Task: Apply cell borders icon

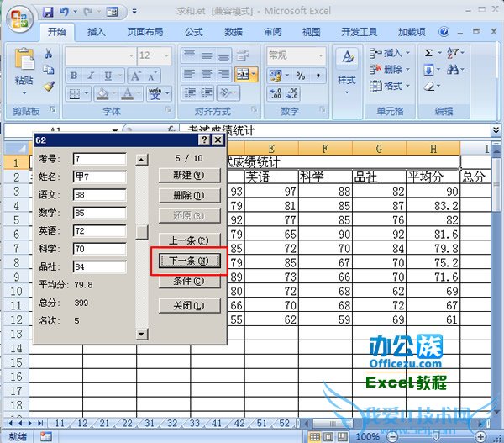Action: [75, 93]
